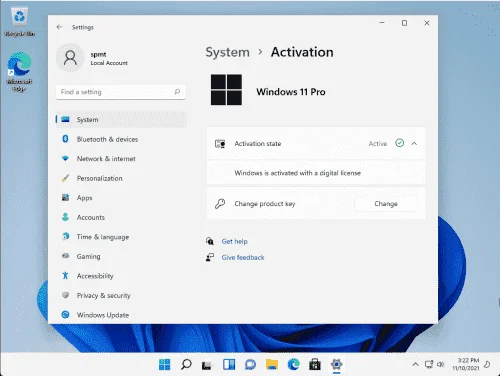Viewport: 500px width, 376px height.
Task: Open Task View on taskbar
Action: click(207, 365)
